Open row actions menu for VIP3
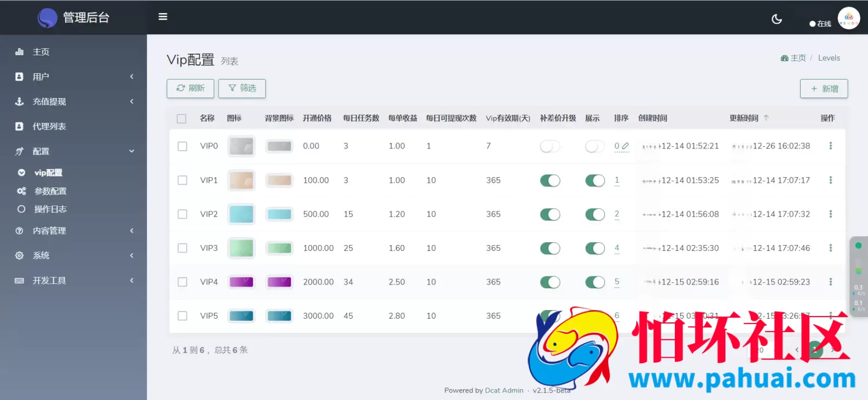 [x=831, y=248]
